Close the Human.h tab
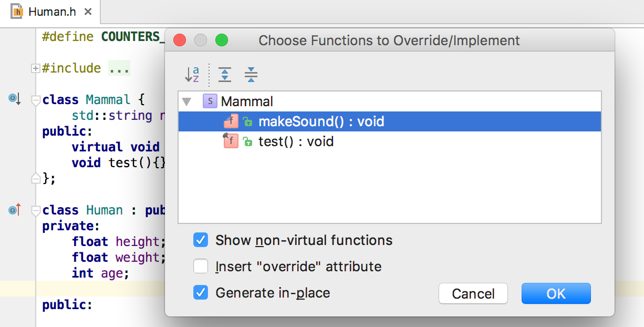Image resolution: width=644 pixels, height=327 pixels. (x=88, y=12)
